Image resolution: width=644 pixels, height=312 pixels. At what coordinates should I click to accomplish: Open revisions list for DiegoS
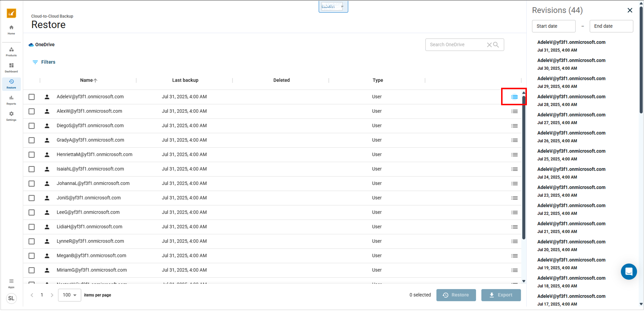pos(514,126)
